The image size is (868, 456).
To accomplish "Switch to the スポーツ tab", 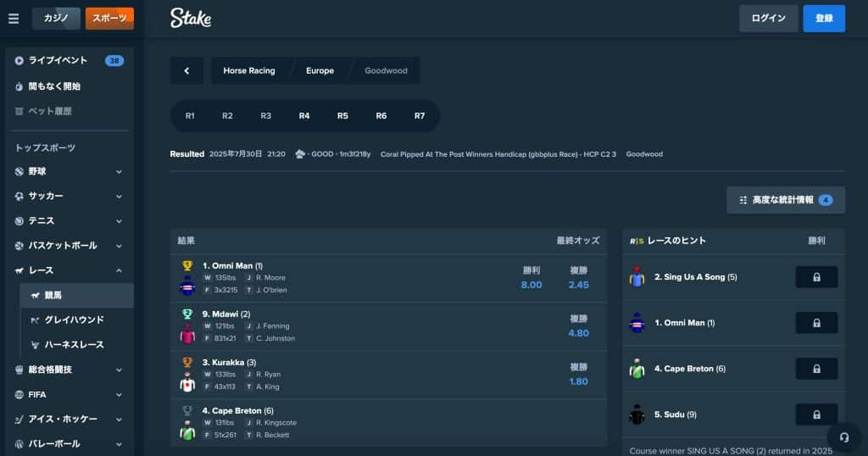I will pyautogui.click(x=109, y=19).
